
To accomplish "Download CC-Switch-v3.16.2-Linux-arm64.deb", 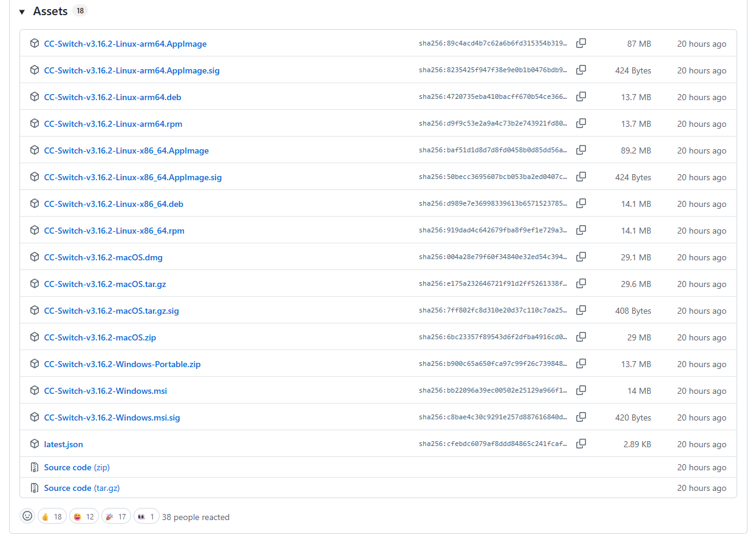I will click(x=112, y=97).
